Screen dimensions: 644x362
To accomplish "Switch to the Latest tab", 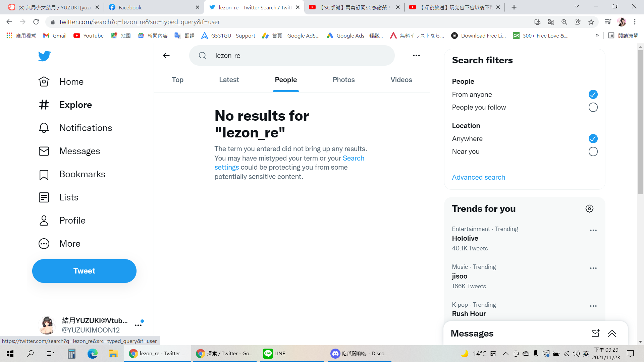I will coord(229,80).
